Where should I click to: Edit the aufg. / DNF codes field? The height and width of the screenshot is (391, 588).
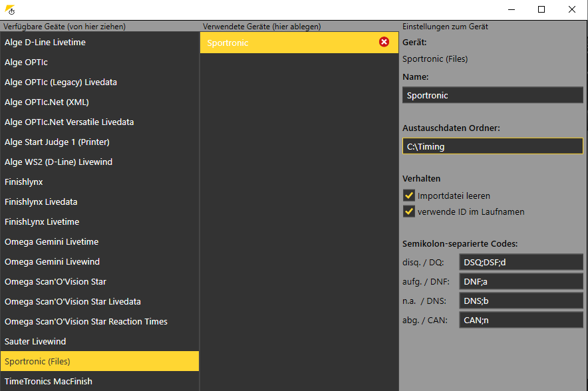click(x=521, y=281)
